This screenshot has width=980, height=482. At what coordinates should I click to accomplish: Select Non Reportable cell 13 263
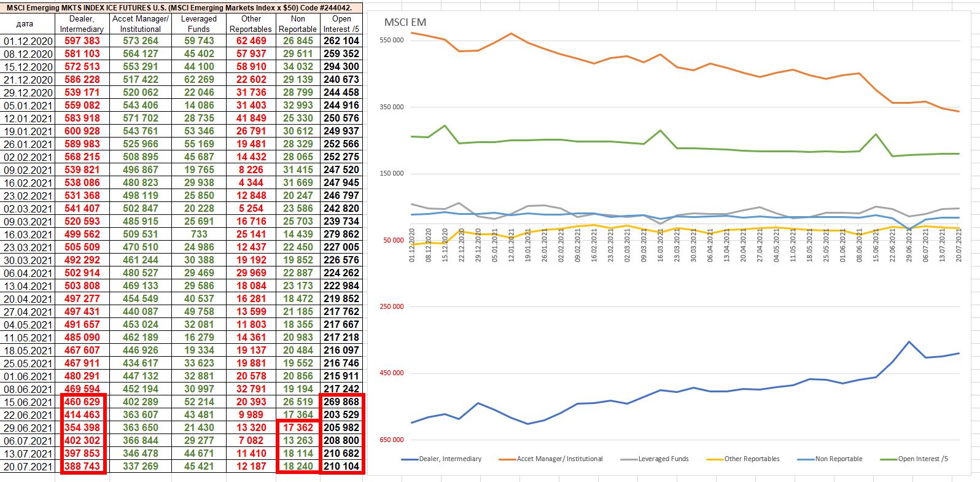297,440
